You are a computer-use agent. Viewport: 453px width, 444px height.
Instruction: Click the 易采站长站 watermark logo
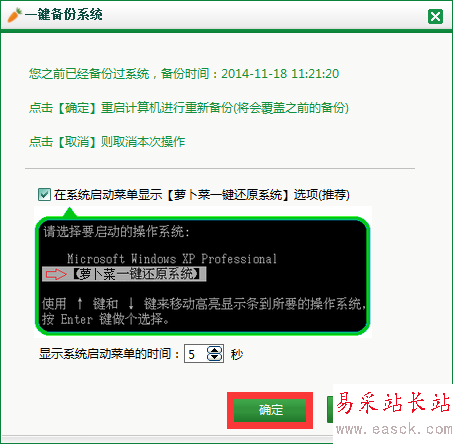tap(393, 403)
